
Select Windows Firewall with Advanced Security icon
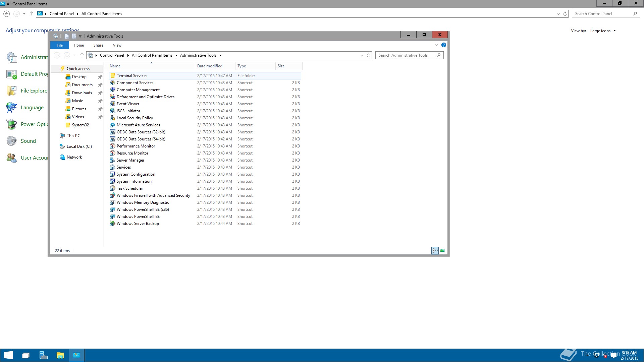coord(113,195)
